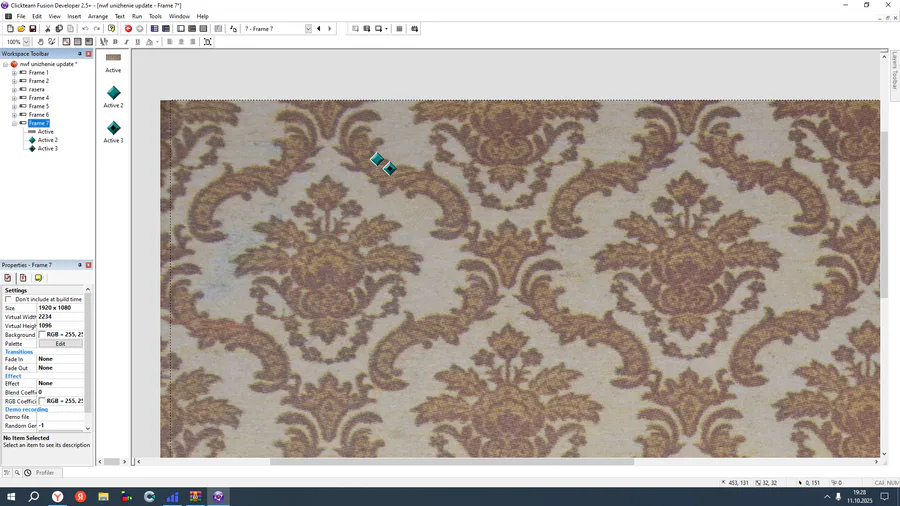Image resolution: width=900 pixels, height=506 pixels.
Task: Collapse the Frame 7 tree node
Action: tap(14, 123)
